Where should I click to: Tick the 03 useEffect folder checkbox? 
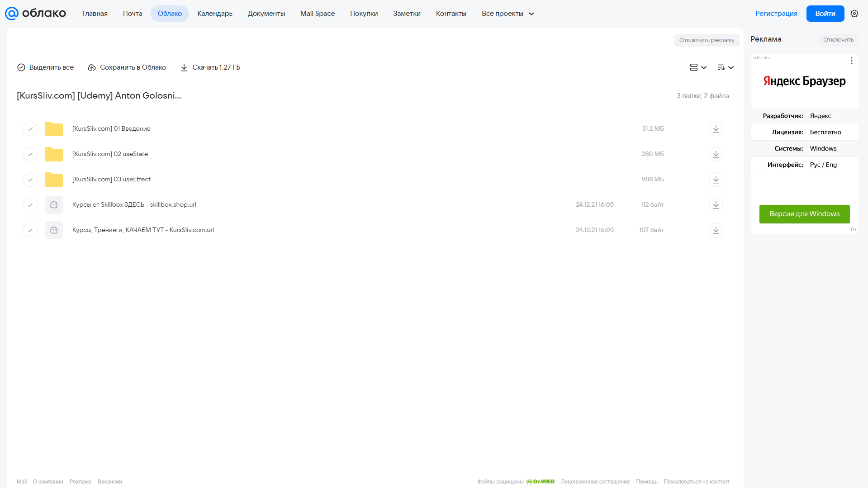[30, 180]
